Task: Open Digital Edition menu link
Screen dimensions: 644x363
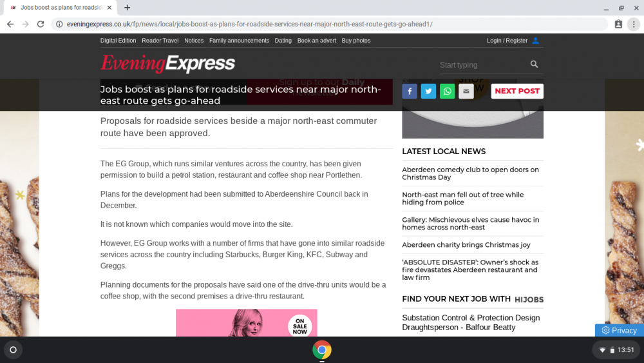Action: 118,41
